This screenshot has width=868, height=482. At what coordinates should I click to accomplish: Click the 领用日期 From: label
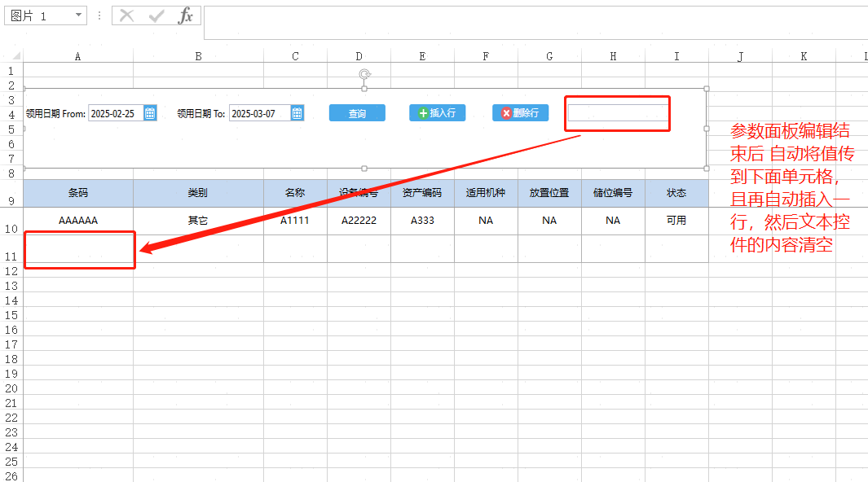(x=55, y=114)
